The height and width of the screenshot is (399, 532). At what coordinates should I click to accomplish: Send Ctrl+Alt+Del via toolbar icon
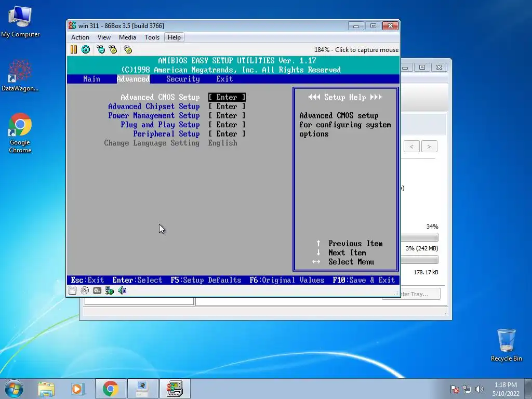point(101,49)
